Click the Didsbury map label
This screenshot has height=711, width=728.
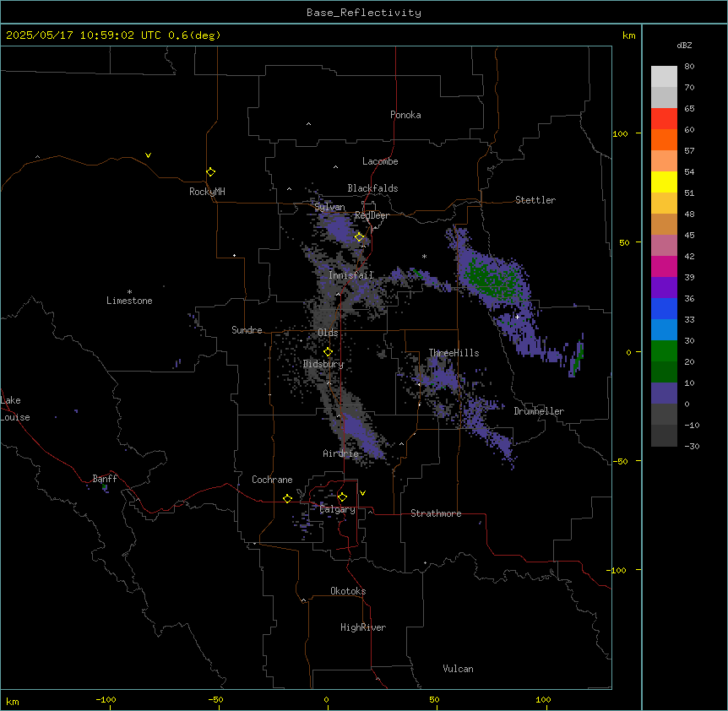323,364
